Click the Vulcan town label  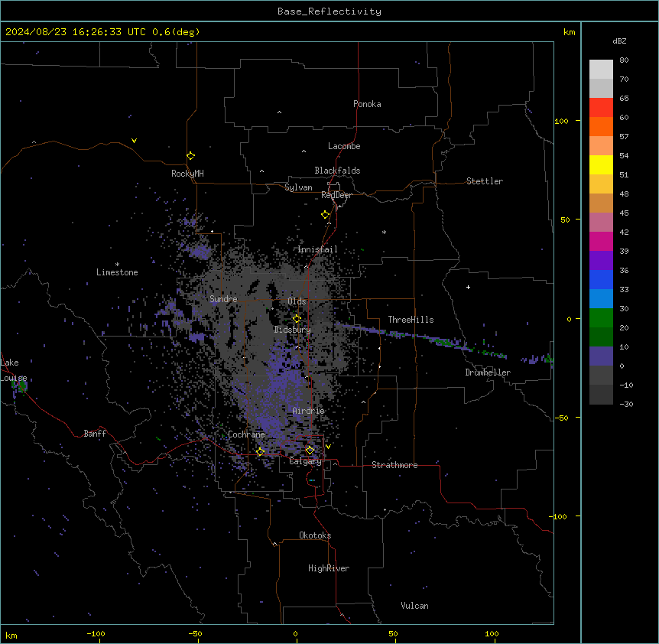[415, 606]
